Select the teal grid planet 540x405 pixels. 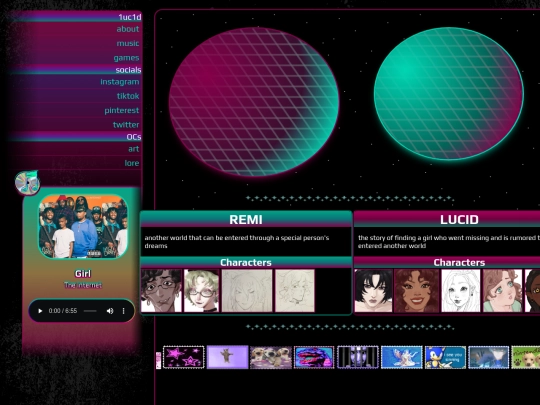449,94
